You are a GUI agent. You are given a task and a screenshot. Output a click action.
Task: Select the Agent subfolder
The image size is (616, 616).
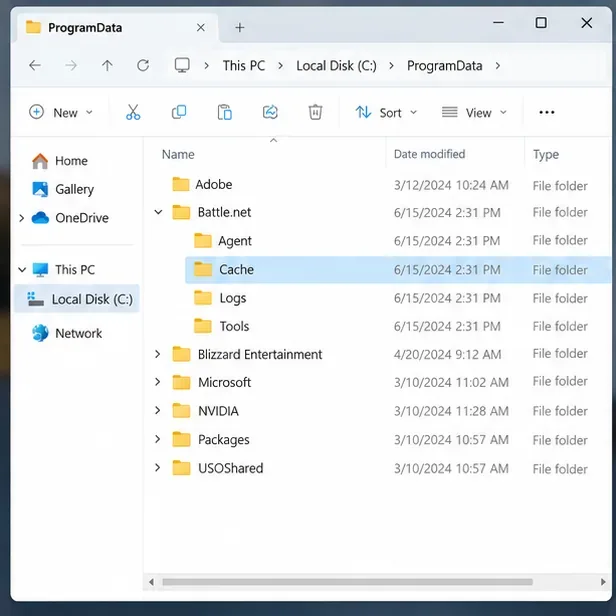pos(223,241)
